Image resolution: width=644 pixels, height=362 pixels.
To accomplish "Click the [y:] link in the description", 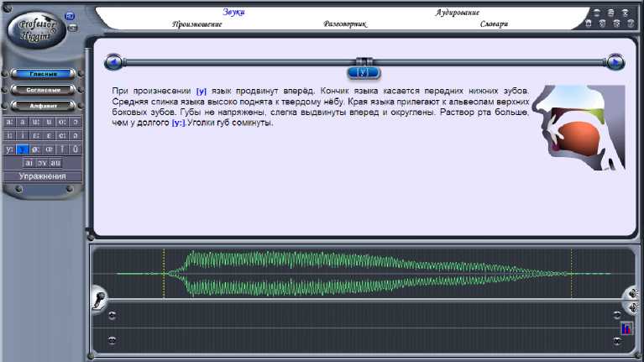I will pyautogui.click(x=178, y=123).
